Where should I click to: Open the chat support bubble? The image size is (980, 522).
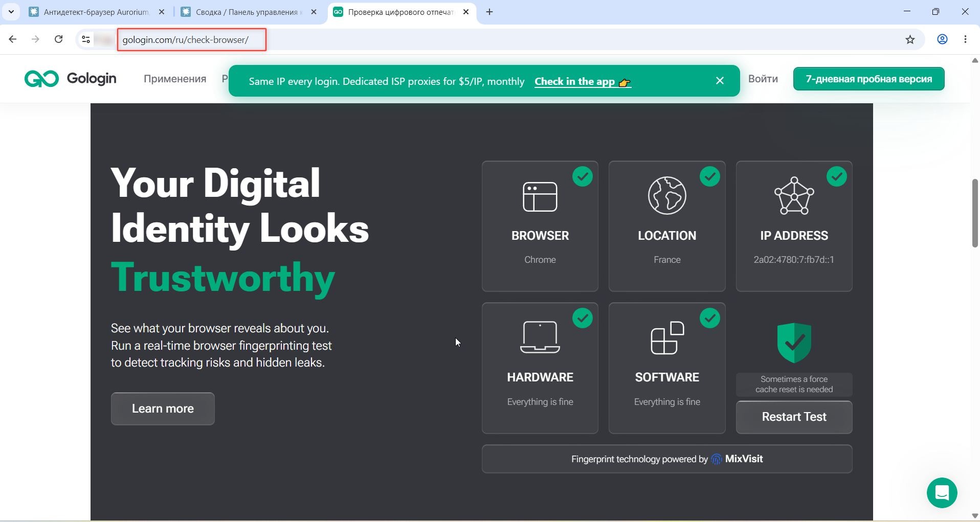(942, 493)
